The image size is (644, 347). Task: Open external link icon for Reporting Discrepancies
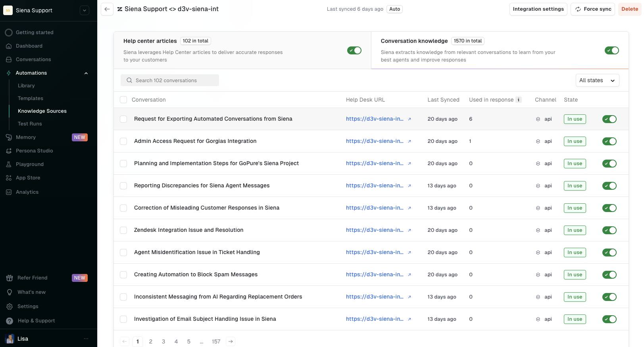click(x=409, y=186)
